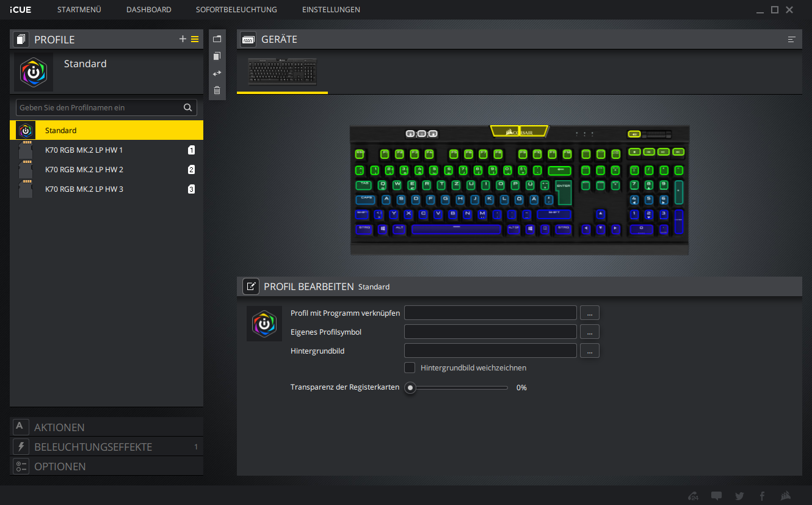This screenshot has width=812, height=505.
Task: Select the brightness key on the keyboard
Action: tap(422, 134)
